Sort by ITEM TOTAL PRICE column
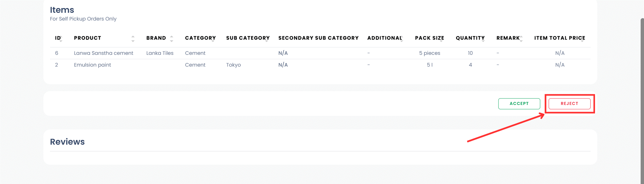 coord(559,38)
